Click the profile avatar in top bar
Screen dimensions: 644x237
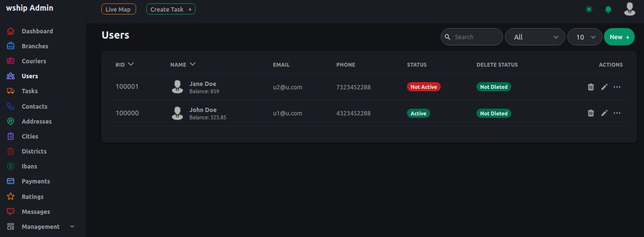click(630, 9)
